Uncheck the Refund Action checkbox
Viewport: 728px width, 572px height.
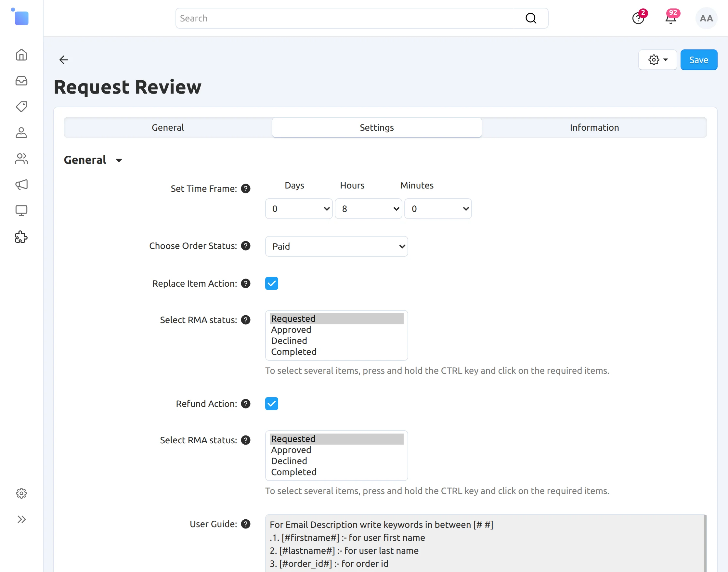coord(272,404)
